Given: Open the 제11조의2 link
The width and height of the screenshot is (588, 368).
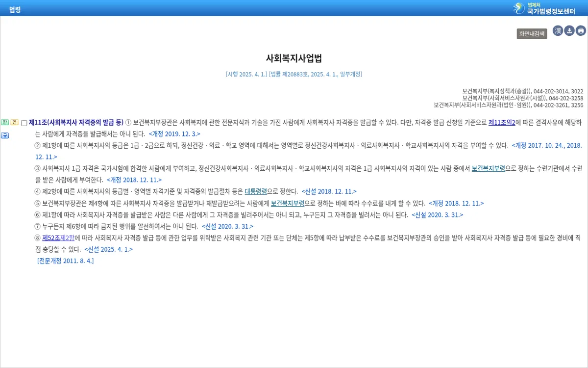Looking at the screenshot, I should (502, 123).
